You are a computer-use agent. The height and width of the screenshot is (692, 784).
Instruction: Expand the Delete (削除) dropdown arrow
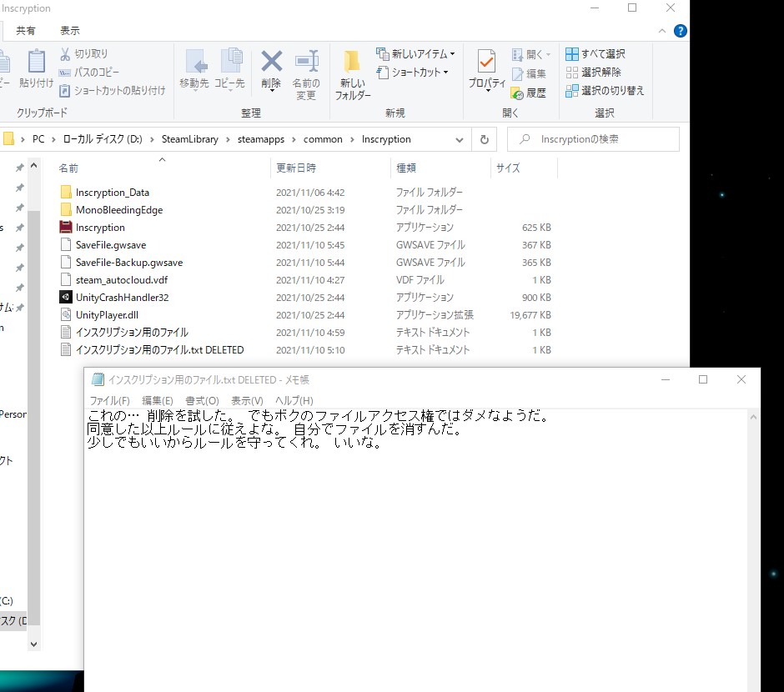272,91
